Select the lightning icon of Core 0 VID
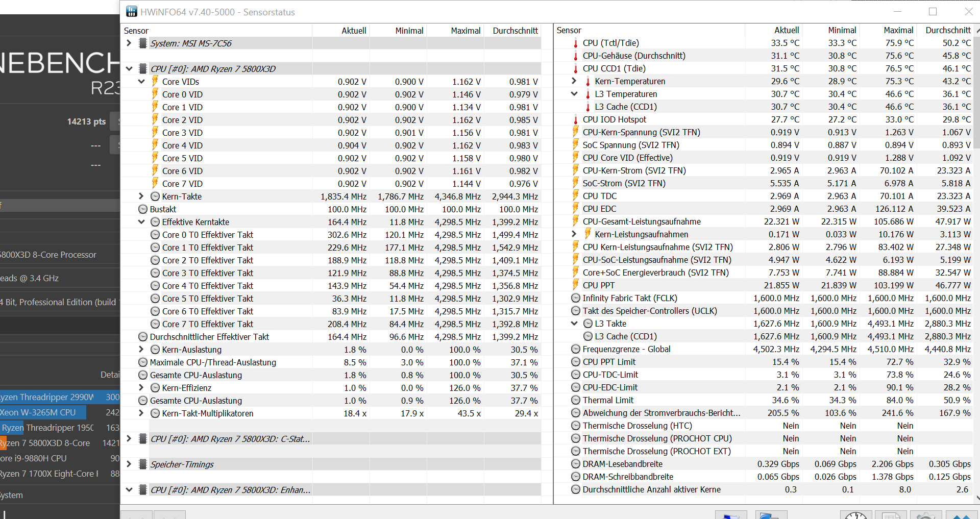The width and height of the screenshot is (980, 519). [x=155, y=94]
